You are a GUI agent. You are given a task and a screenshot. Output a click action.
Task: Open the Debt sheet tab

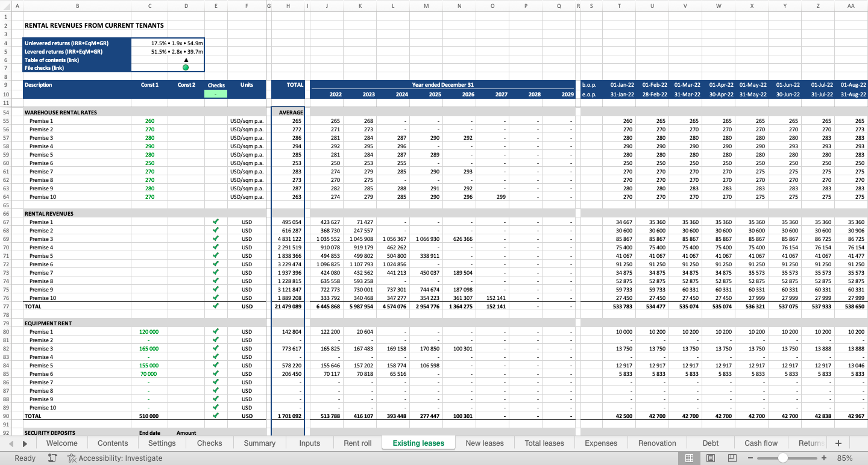click(711, 443)
